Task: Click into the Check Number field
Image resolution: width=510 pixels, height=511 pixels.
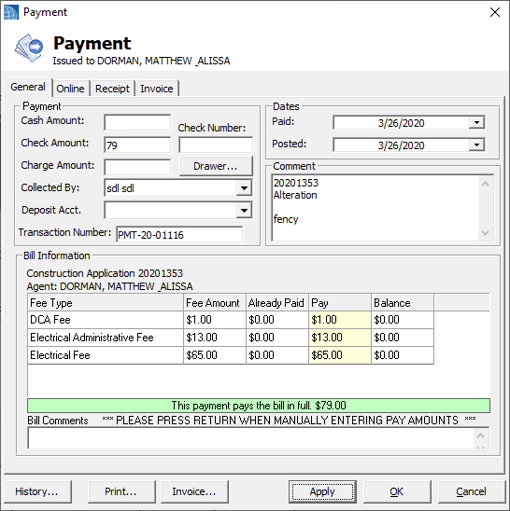Action: coord(215,145)
